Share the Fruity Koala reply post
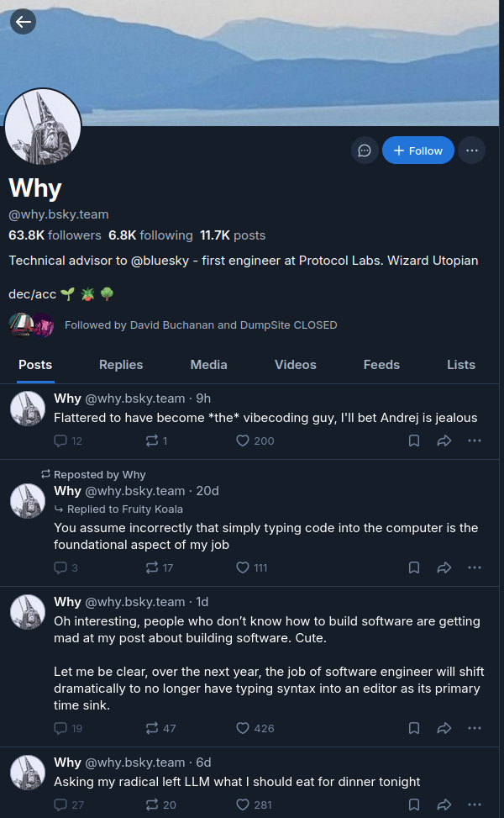The image size is (504, 818). (444, 567)
